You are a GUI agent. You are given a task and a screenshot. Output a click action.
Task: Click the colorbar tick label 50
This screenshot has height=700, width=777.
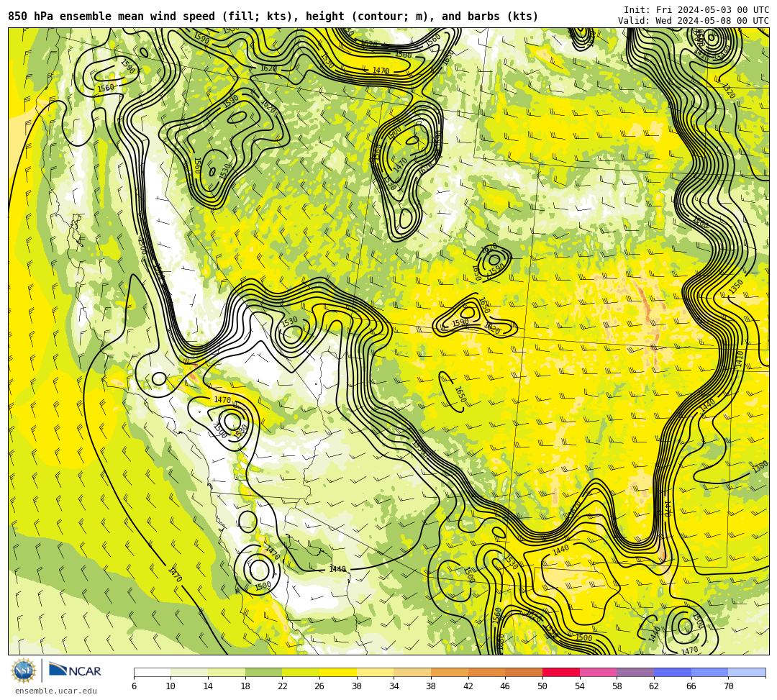coord(542,686)
